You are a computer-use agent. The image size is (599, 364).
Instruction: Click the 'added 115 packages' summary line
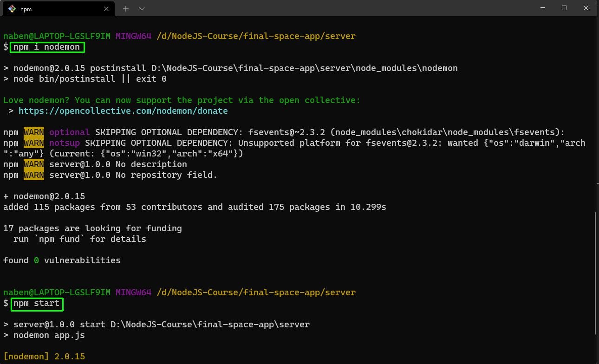tap(195, 207)
